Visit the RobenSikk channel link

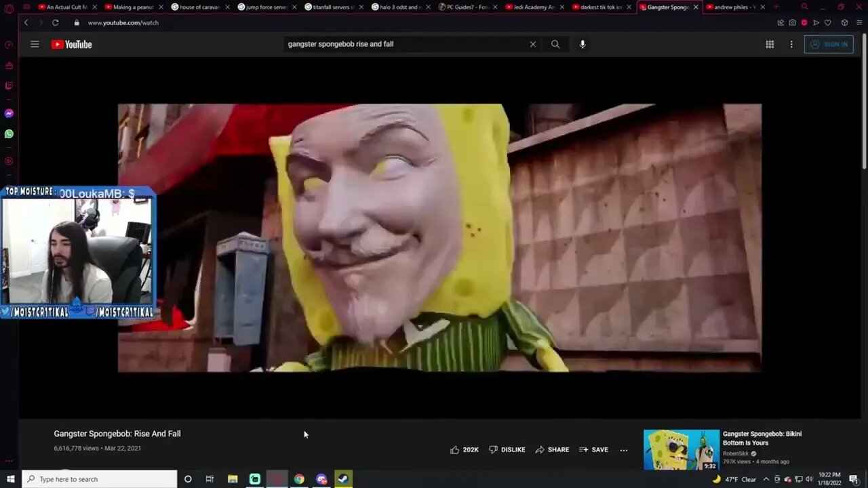point(736,453)
